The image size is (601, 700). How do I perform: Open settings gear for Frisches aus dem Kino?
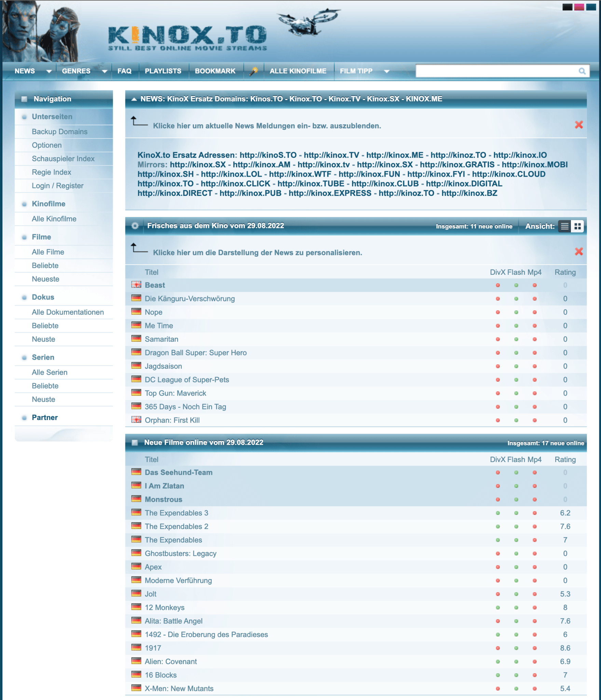click(x=135, y=226)
